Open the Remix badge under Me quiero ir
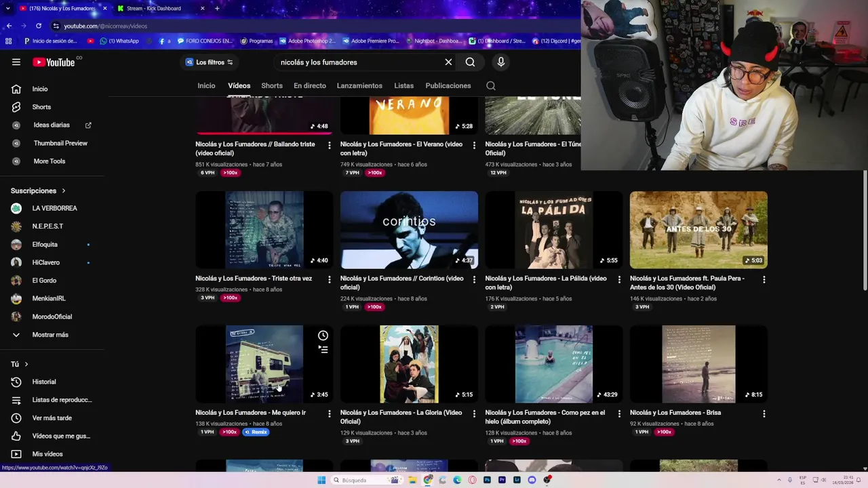 (256, 432)
